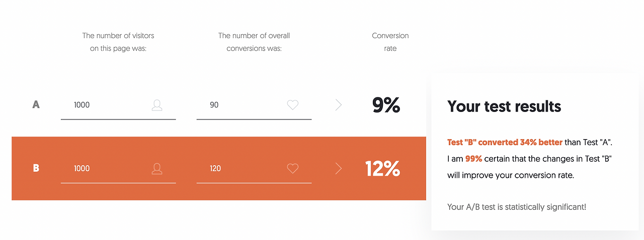Click the 'Your test results' heading

coord(504,106)
